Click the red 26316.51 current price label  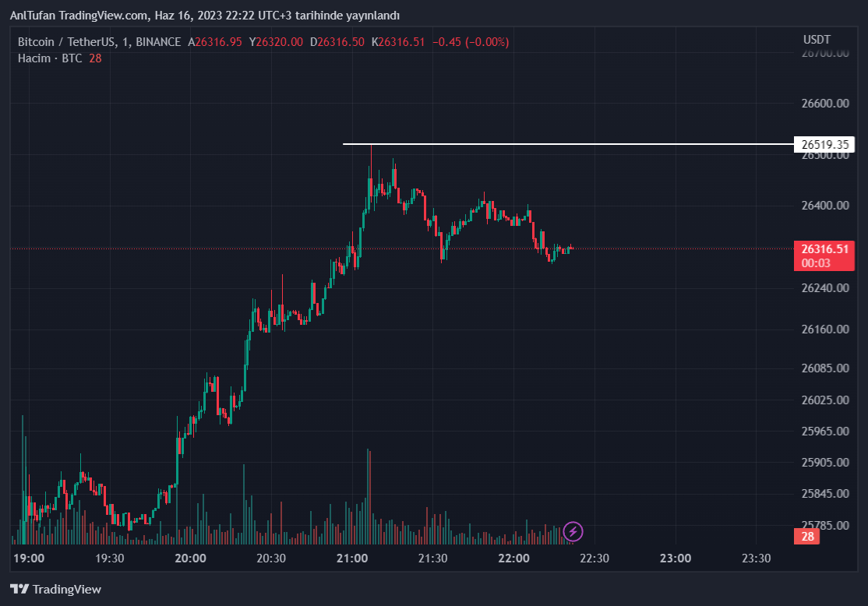tap(824, 249)
